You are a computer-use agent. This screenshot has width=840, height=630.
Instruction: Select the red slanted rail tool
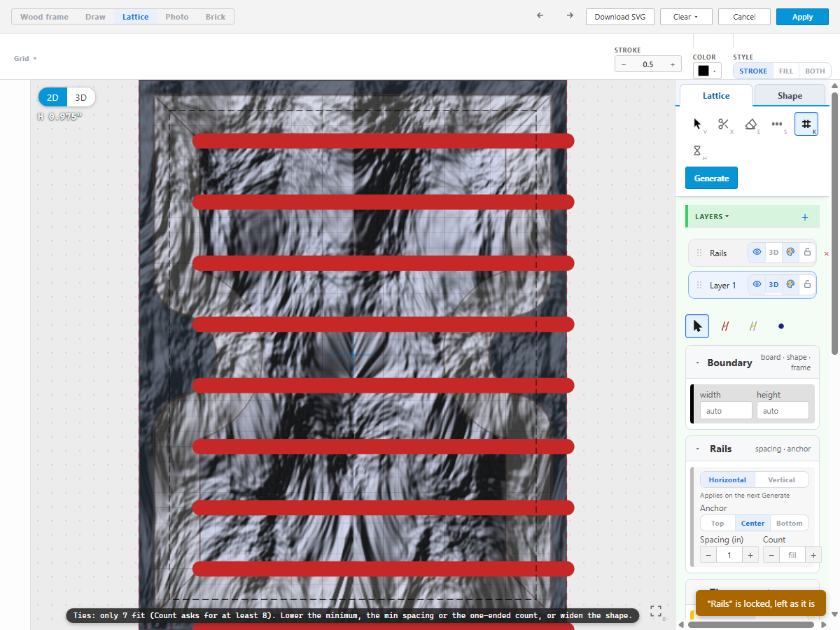pyautogui.click(x=725, y=326)
